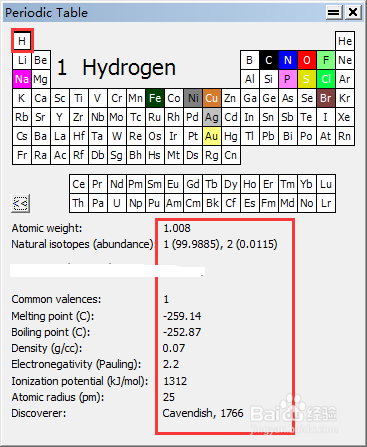Click Iodine (I) element

[326, 117]
